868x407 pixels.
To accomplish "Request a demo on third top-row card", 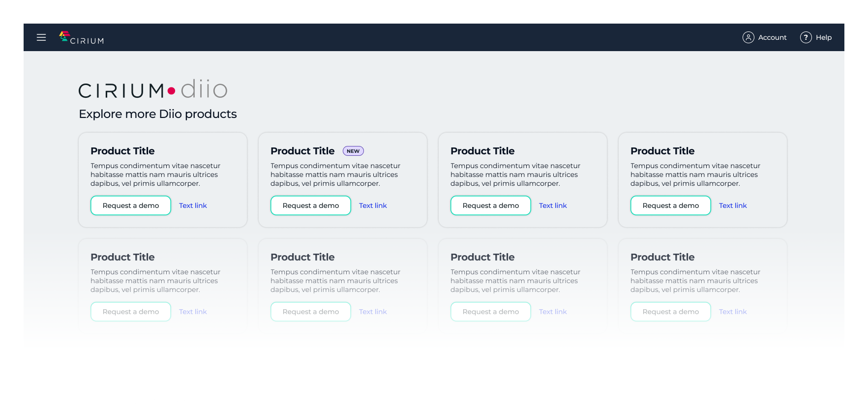I will [x=491, y=205].
